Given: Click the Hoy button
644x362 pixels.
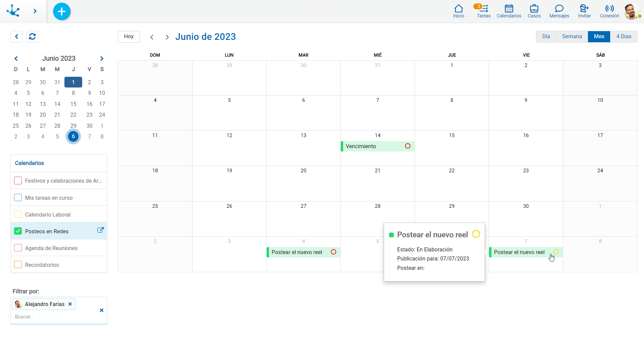Looking at the screenshot, I should click(x=129, y=37).
